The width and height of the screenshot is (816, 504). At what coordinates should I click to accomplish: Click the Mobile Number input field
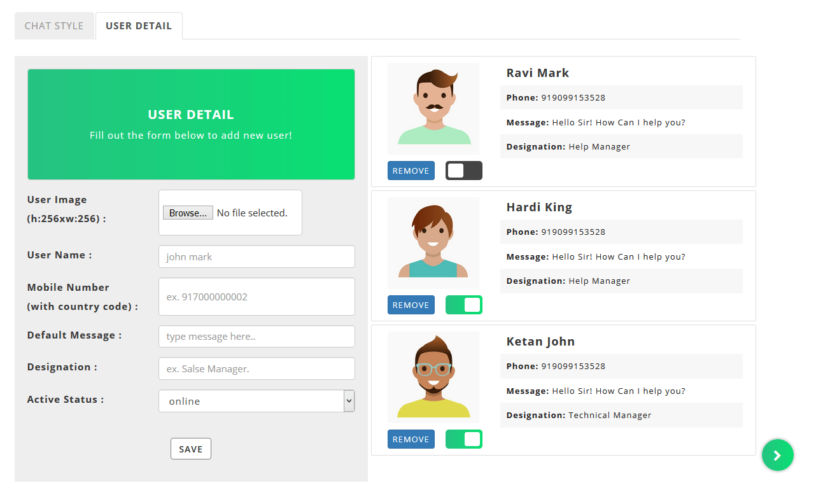[x=256, y=297]
